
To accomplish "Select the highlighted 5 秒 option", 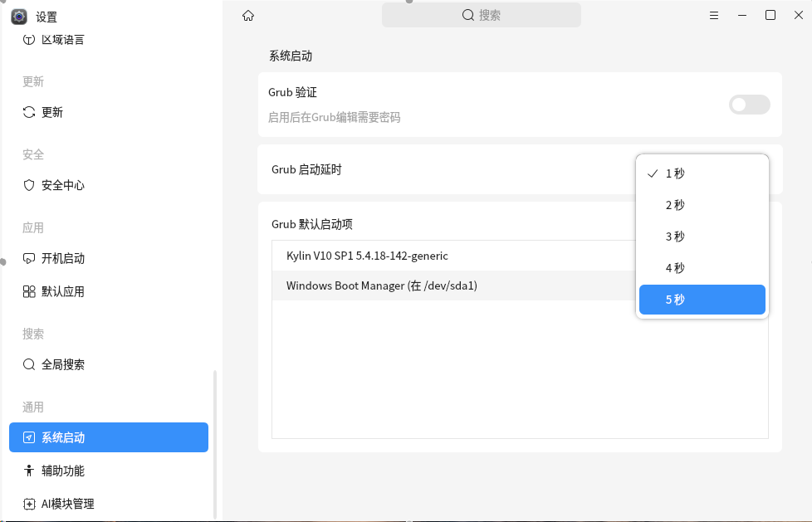I will click(702, 300).
